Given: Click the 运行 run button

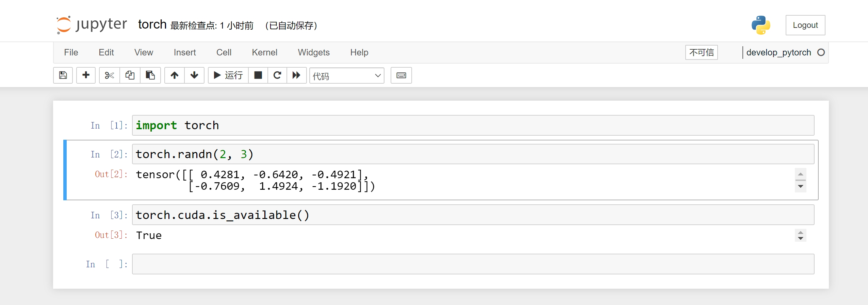Looking at the screenshot, I should (x=228, y=75).
